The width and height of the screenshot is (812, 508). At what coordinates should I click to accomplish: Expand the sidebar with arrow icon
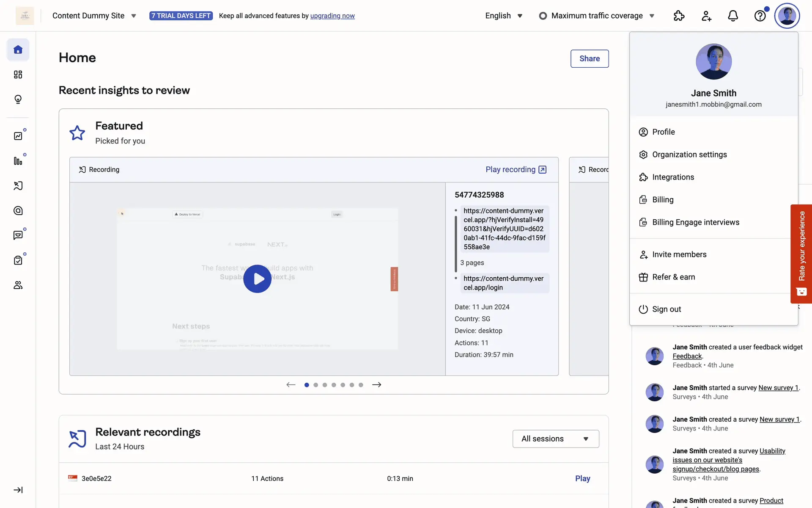pos(18,490)
